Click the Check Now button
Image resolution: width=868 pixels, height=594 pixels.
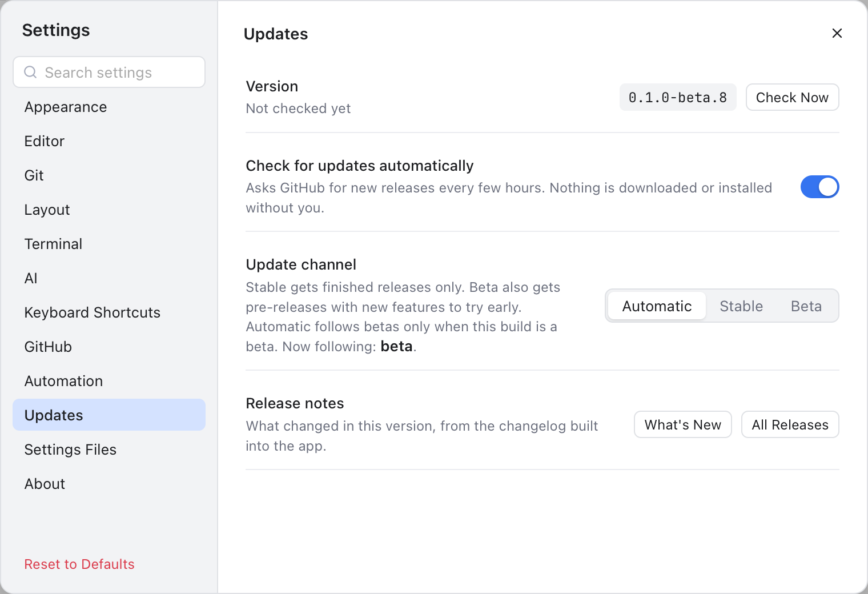pos(792,97)
